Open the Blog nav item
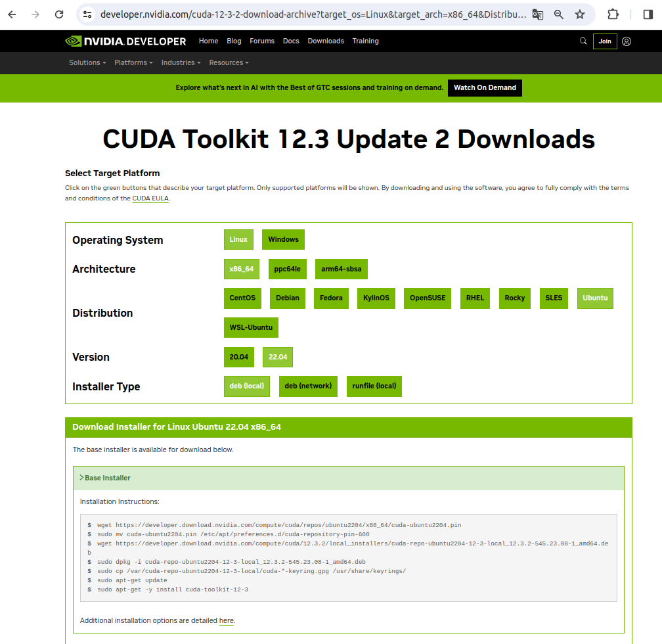 point(234,41)
